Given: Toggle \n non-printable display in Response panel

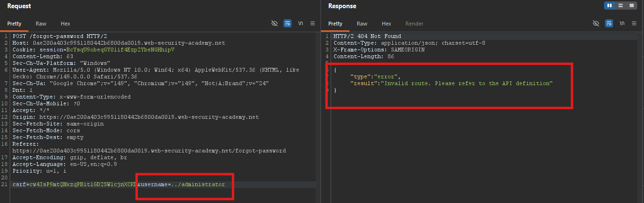Looking at the screenshot, I should click(622, 23).
